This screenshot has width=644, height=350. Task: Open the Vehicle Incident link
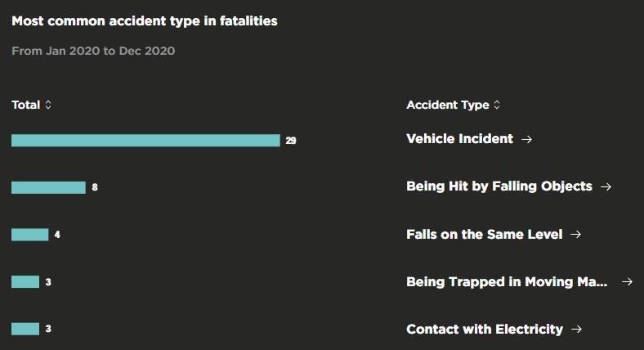[x=459, y=139]
